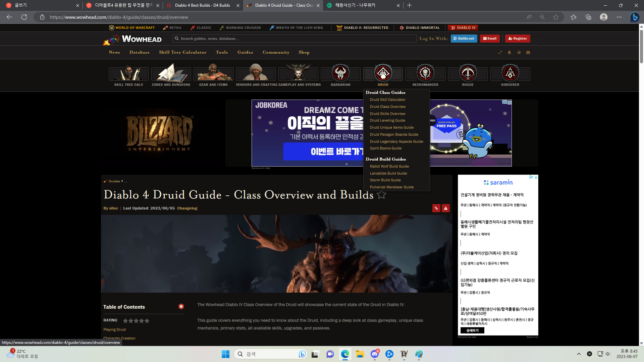Expand the Database navigation menu
644x362 pixels.
140,52
